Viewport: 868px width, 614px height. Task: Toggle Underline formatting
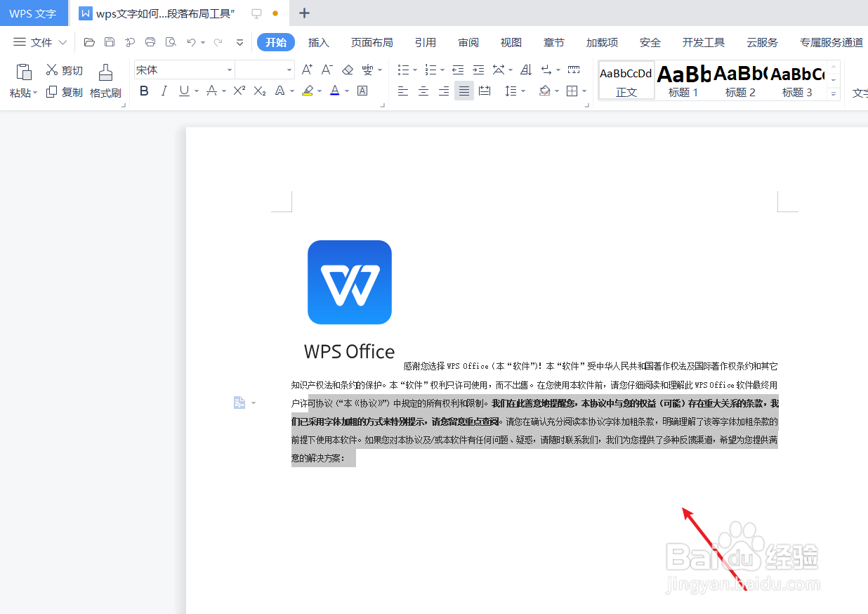(184, 91)
